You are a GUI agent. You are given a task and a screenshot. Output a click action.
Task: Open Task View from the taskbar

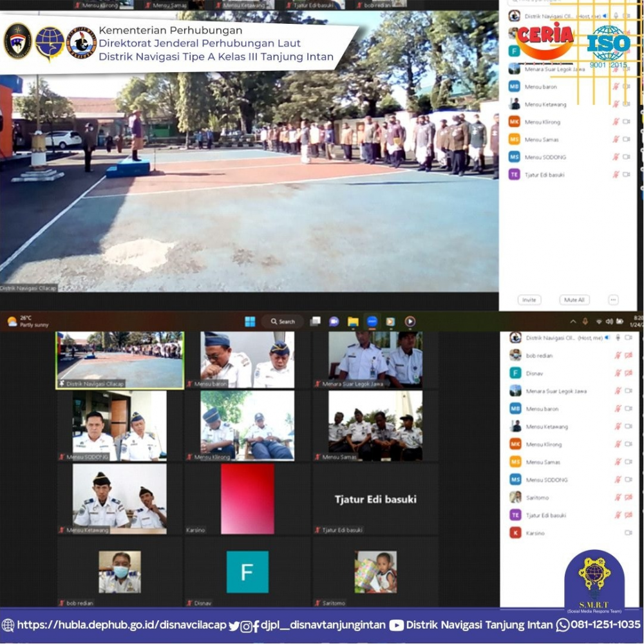pyautogui.click(x=315, y=321)
